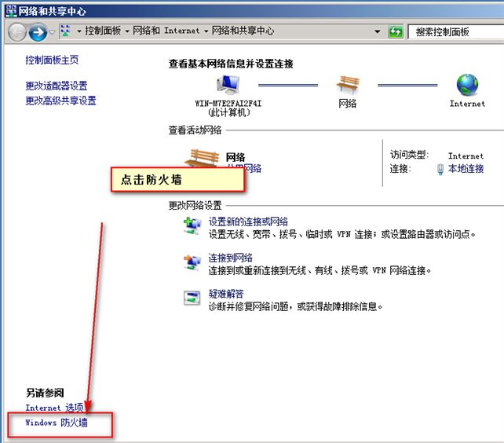504x443 pixels.
Task: Expand the arrow before 控制面板 breadcrumb
Action: point(79,31)
